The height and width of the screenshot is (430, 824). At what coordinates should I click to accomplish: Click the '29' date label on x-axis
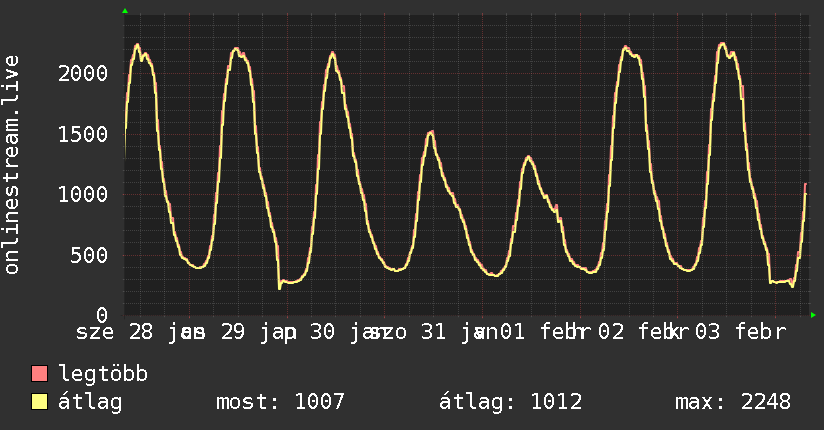click(233, 332)
